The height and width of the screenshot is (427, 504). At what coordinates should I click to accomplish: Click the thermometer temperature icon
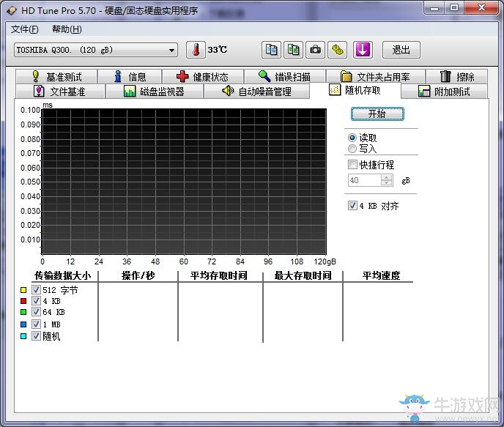(x=196, y=50)
